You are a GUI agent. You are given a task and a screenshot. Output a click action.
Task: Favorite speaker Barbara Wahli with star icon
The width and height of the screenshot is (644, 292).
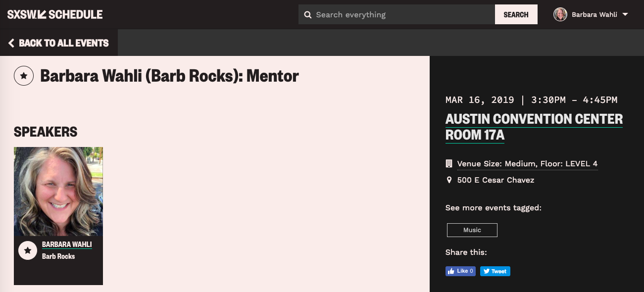point(28,250)
